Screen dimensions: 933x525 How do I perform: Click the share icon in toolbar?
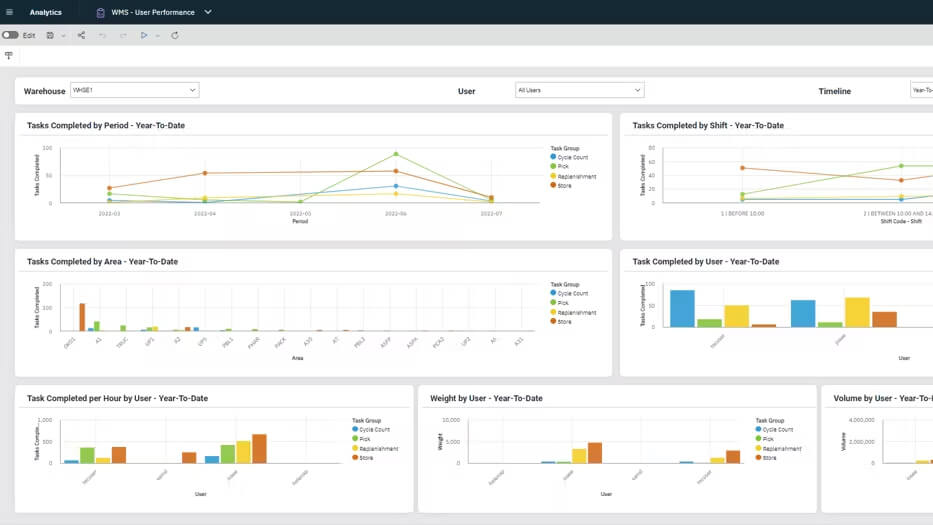pos(81,35)
